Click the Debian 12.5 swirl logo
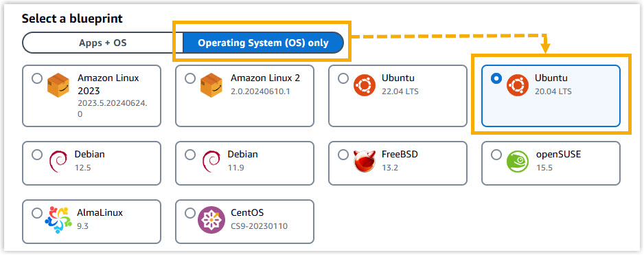This screenshot has height=255, width=644. pos(58,162)
